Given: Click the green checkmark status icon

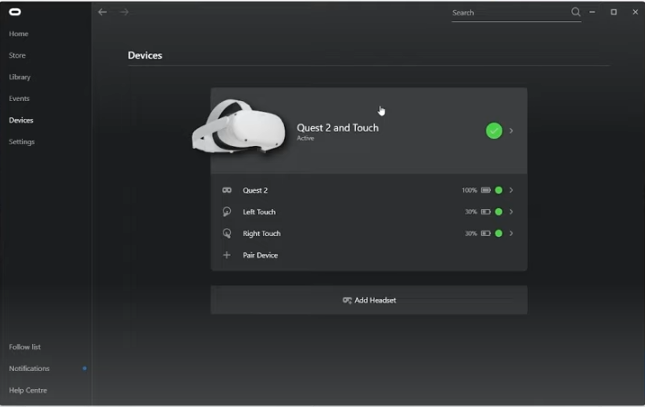Looking at the screenshot, I should (494, 131).
